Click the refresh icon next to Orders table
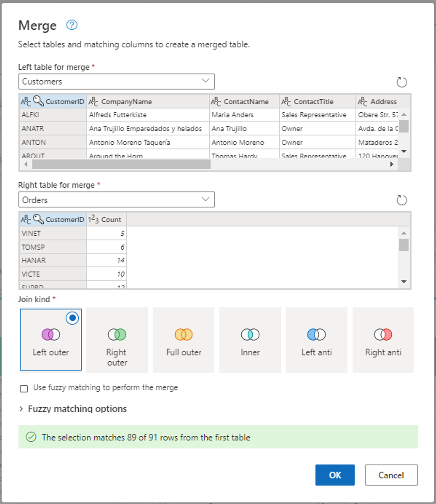The width and height of the screenshot is (436, 504). coord(401,200)
